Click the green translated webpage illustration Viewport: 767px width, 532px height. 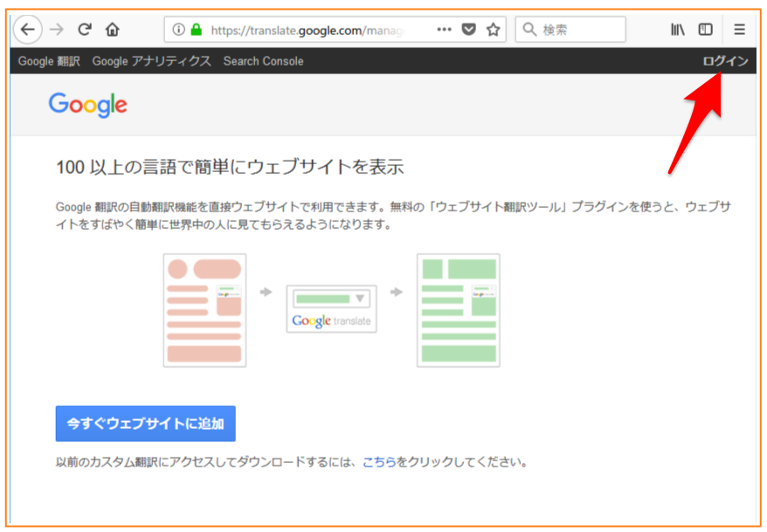pyautogui.click(x=459, y=310)
